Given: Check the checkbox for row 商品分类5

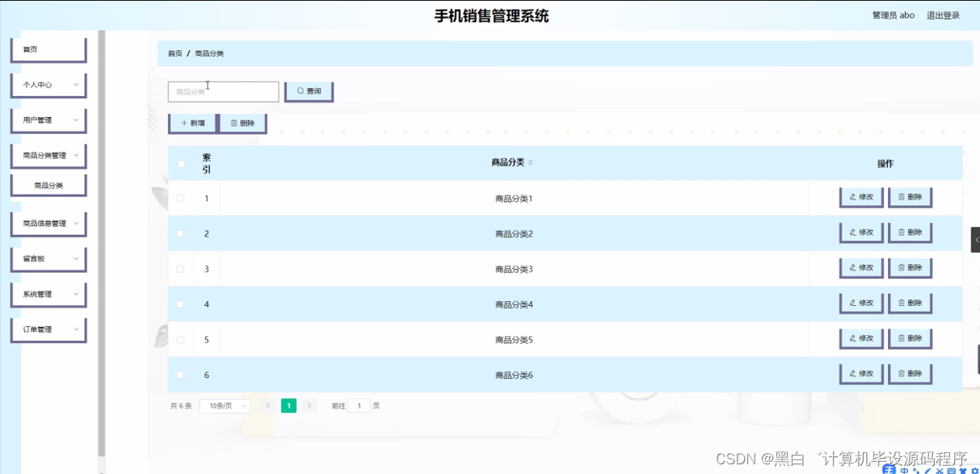Looking at the screenshot, I should [x=181, y=339].
